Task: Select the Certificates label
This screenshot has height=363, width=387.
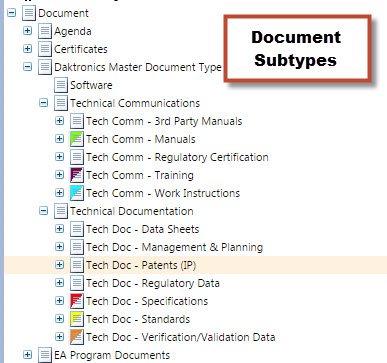Action: click(81, 49)
